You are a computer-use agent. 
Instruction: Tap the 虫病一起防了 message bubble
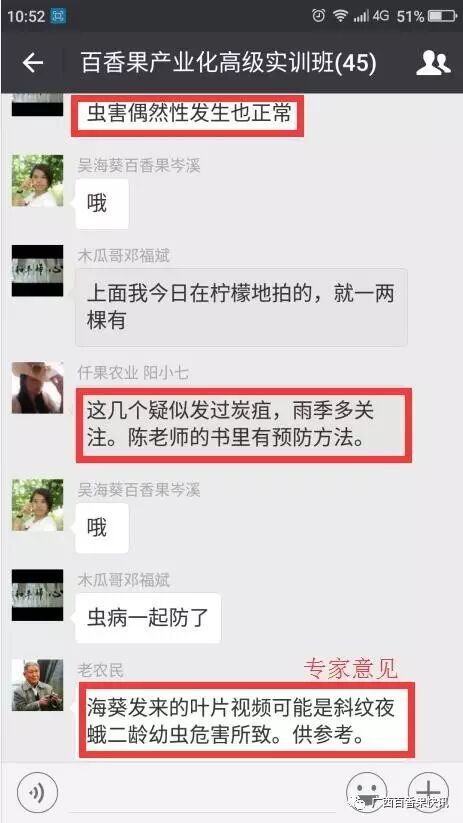tap(148, 618)
